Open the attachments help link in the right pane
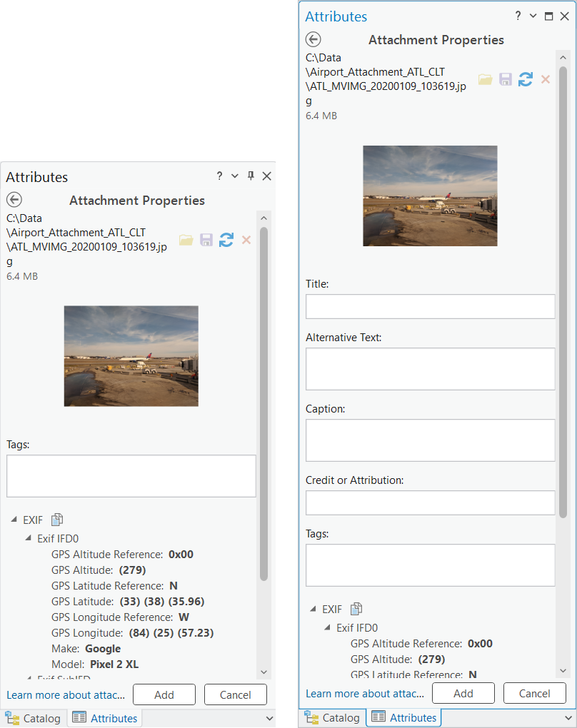This screenshot has width=577, height=728. point(365,694)
